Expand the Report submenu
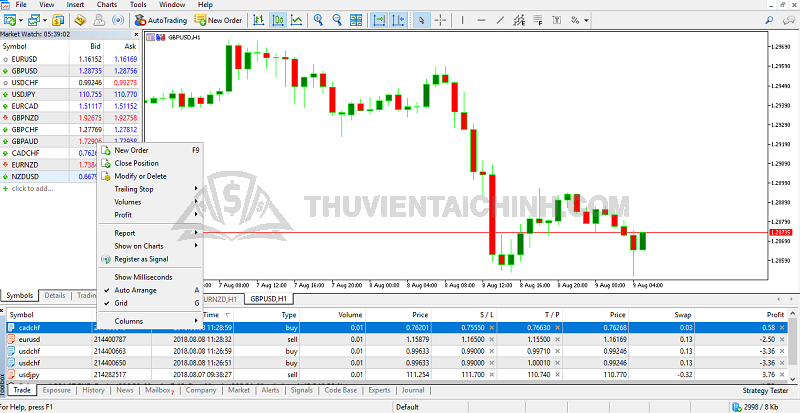Viewport: 800px width, 413px height. (151, 233)
